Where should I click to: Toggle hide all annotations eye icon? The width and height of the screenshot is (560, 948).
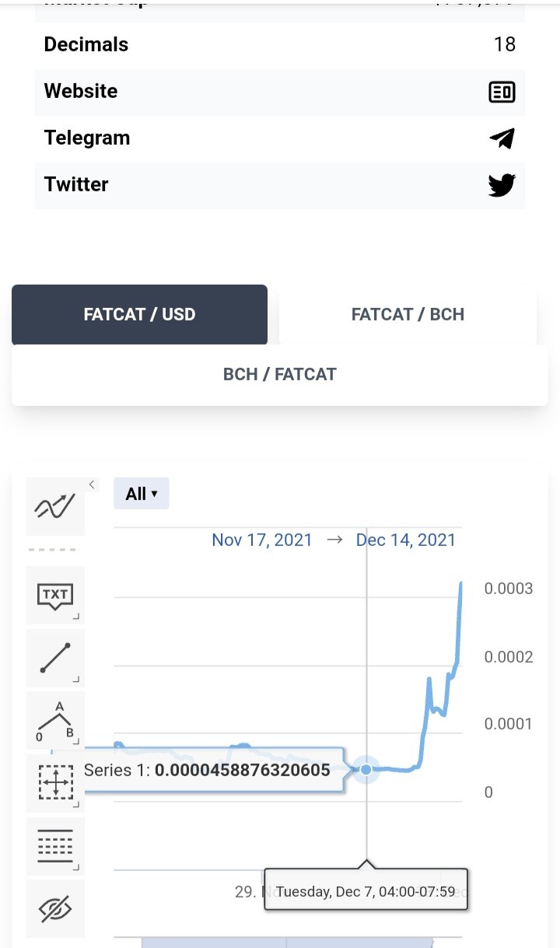(x=55, y=908)
